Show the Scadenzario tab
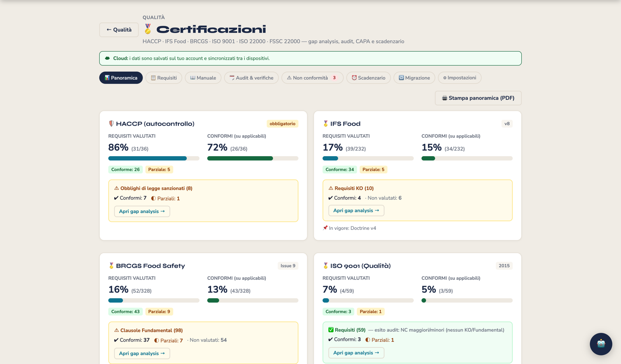621x364 pixels. 368,78
